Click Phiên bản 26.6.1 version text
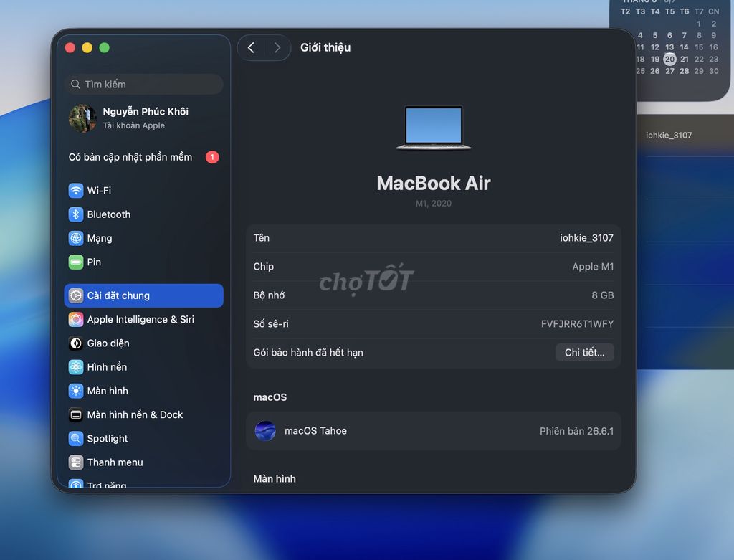 (577, 431)
